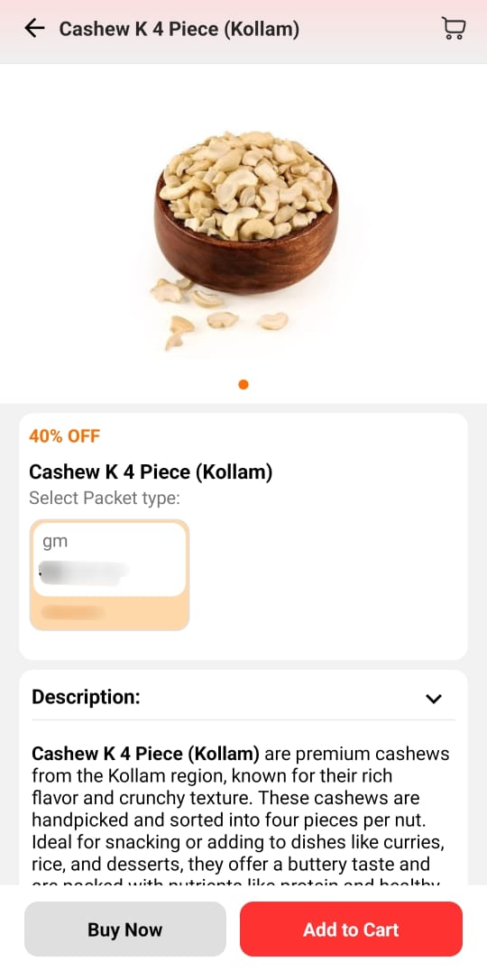Click the Select Packet type label
Image resolution: width=487 pixels, height=980 pixels.
coord(105,499)
